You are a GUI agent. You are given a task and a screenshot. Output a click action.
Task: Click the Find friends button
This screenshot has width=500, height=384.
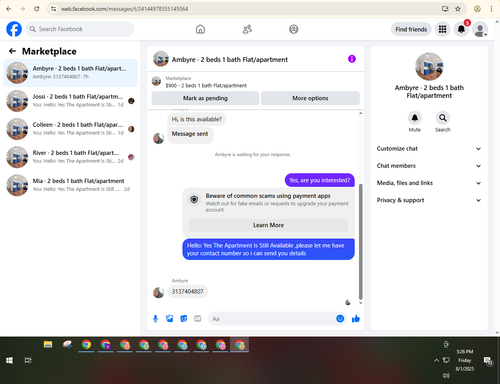click(x=411, y=29)
